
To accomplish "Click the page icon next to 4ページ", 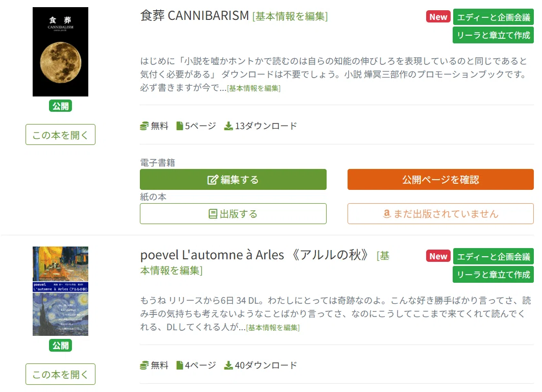I will 180,365.
